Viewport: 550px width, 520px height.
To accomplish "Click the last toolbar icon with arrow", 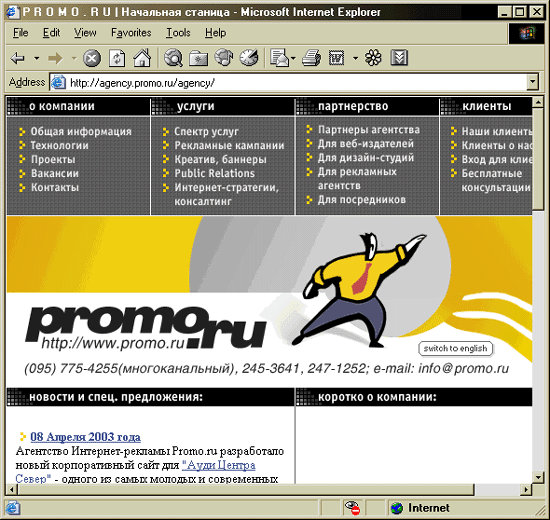I will click(399, 58).
